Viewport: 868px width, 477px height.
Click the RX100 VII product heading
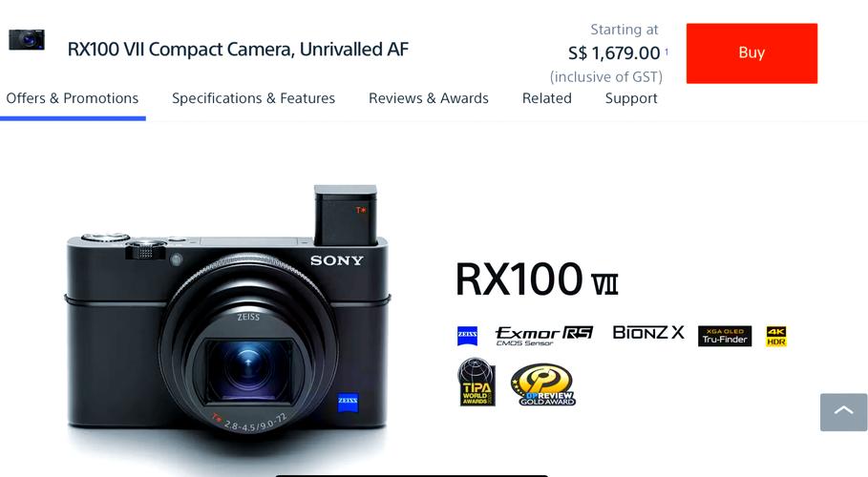[537, 280]
